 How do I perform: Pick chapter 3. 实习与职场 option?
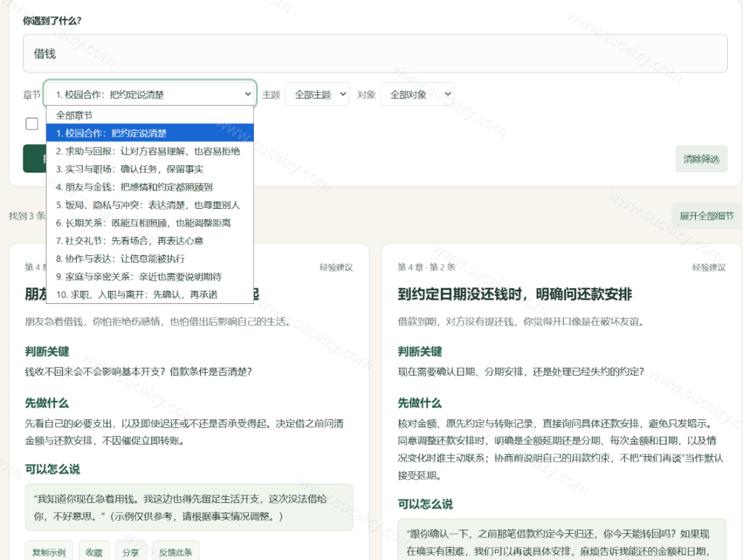pyautogui.click(x=149, y=169)
